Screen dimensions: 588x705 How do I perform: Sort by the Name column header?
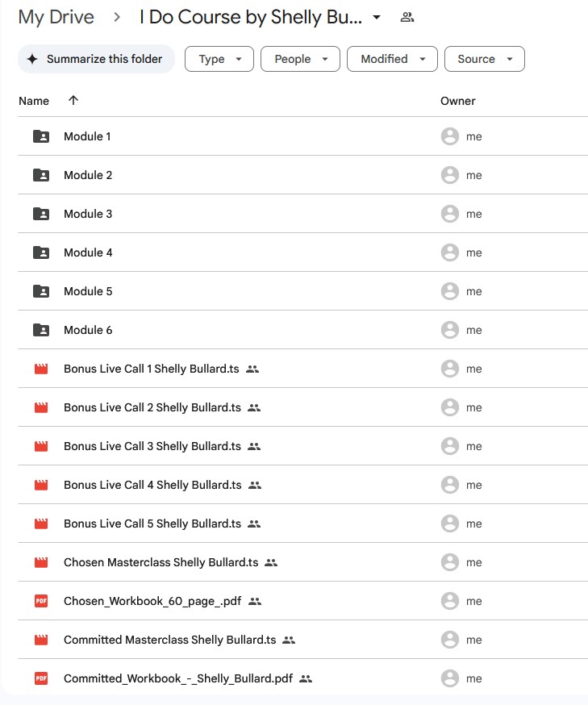(x=34, y=101)
